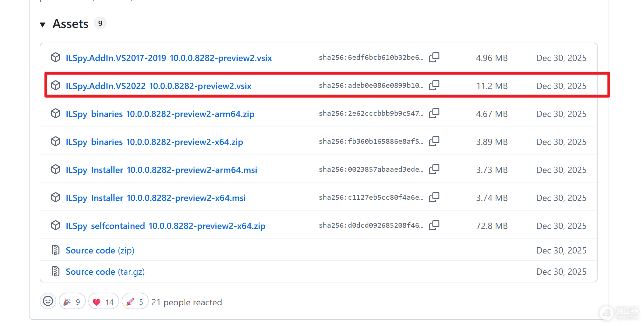The image size is (644, 326).
Task: Click the 3.74 MB file size
Action: [x=492, y=198]
